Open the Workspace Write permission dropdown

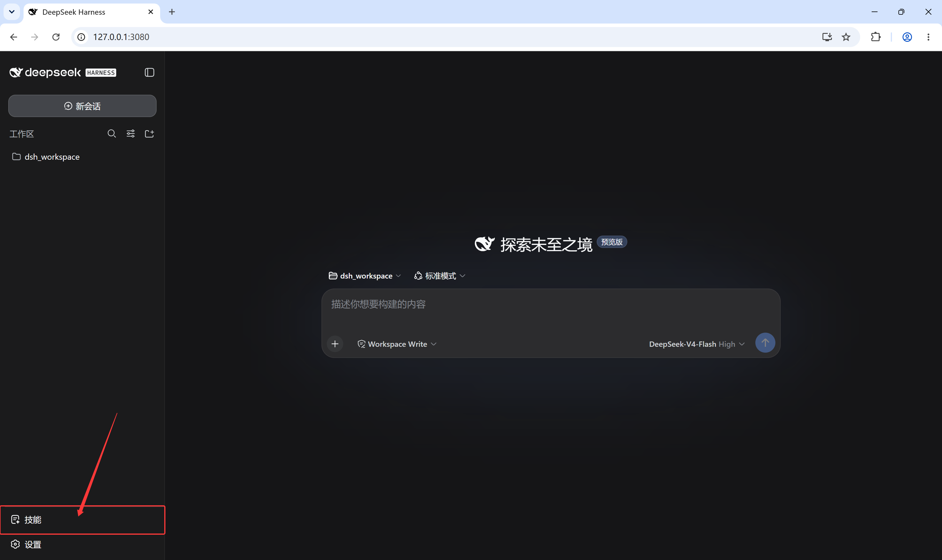click(397, 344)
